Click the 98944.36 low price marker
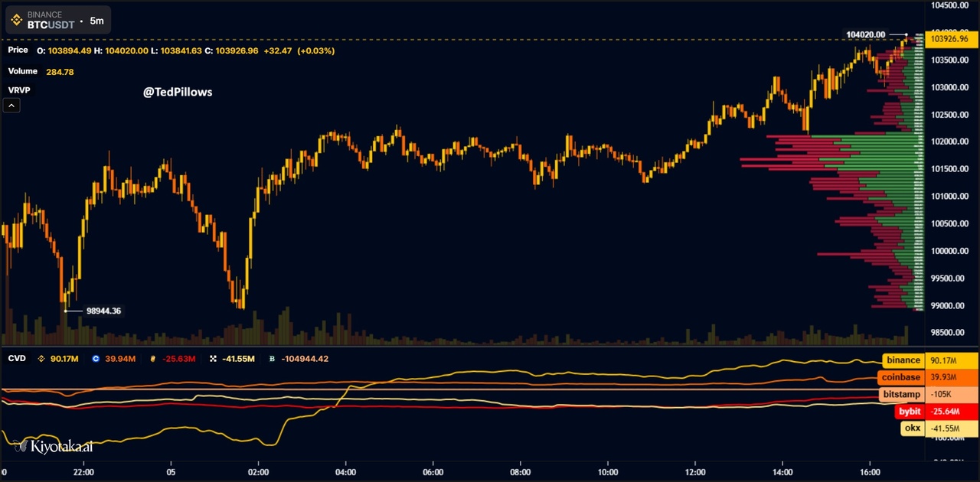Screen dimensions: 980x482 103,311
